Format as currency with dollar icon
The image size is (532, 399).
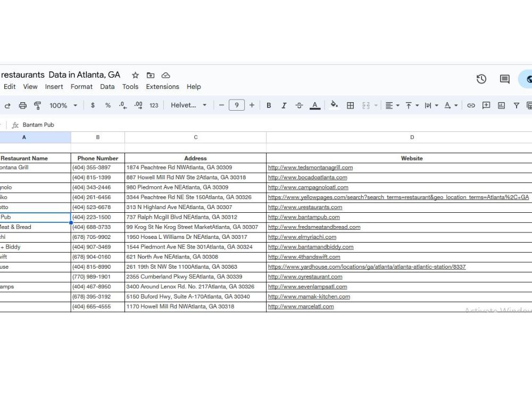93,105
